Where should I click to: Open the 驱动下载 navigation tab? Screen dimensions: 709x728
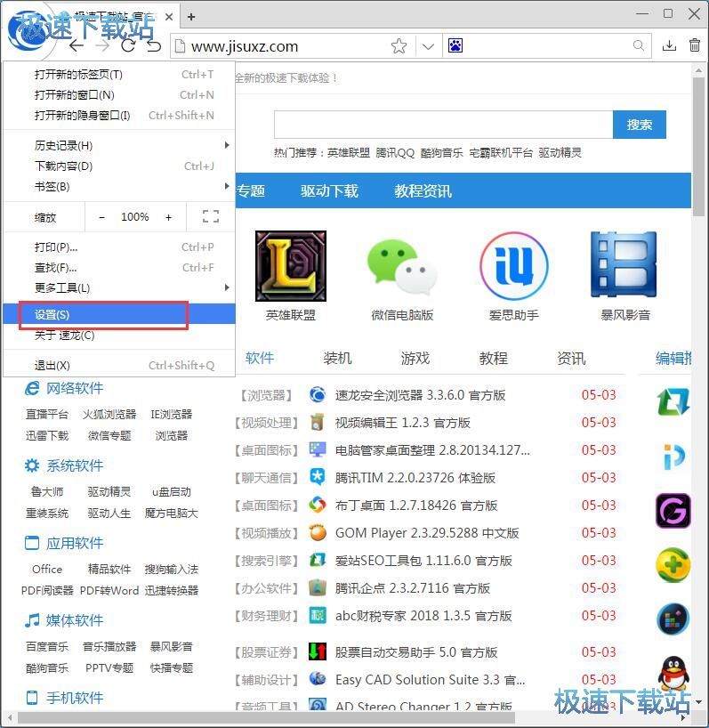click(329, 190)
